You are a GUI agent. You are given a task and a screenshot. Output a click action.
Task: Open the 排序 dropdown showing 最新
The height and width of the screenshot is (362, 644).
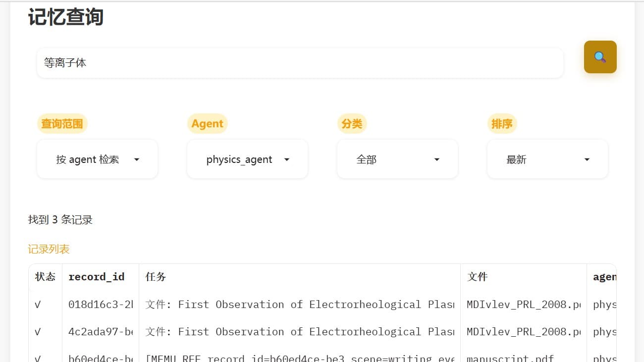click(x=547, y=159)
